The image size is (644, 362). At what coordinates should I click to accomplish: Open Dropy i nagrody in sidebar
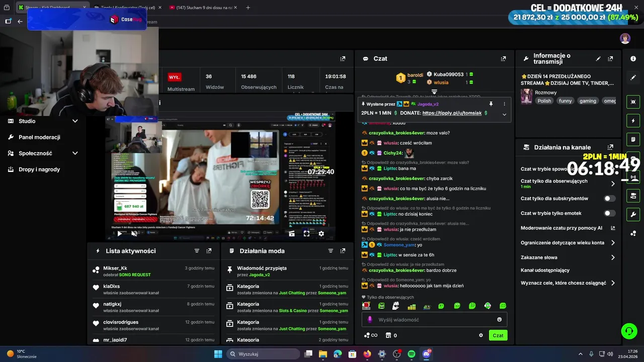39,169
